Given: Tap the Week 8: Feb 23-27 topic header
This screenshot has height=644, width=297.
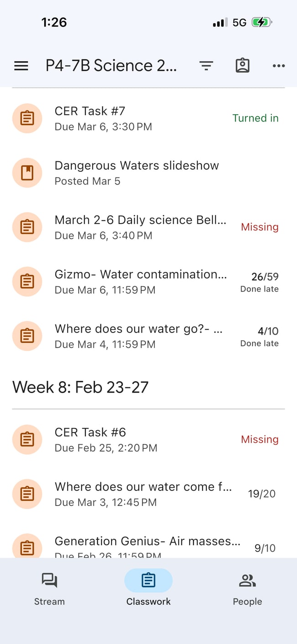Looking at the screenshot, I should coord(80,387).
